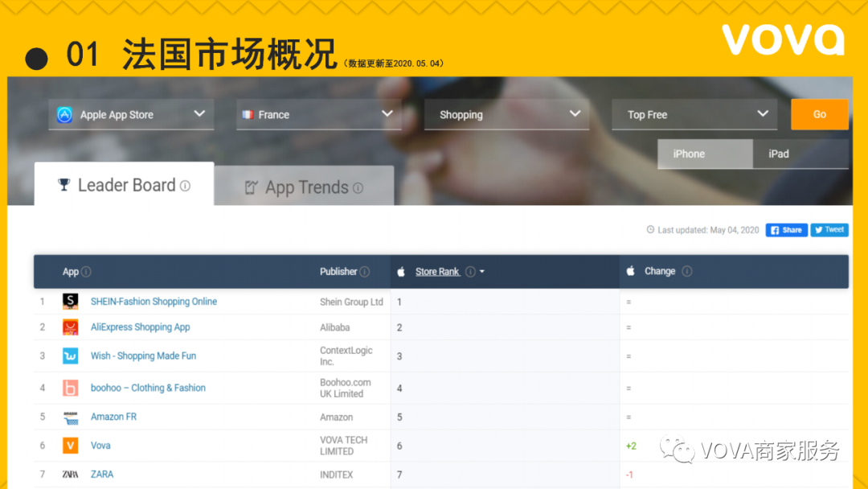The image size is (868, 489).
Task: Click the Publisher column info icon
Action: click(365, 271)
